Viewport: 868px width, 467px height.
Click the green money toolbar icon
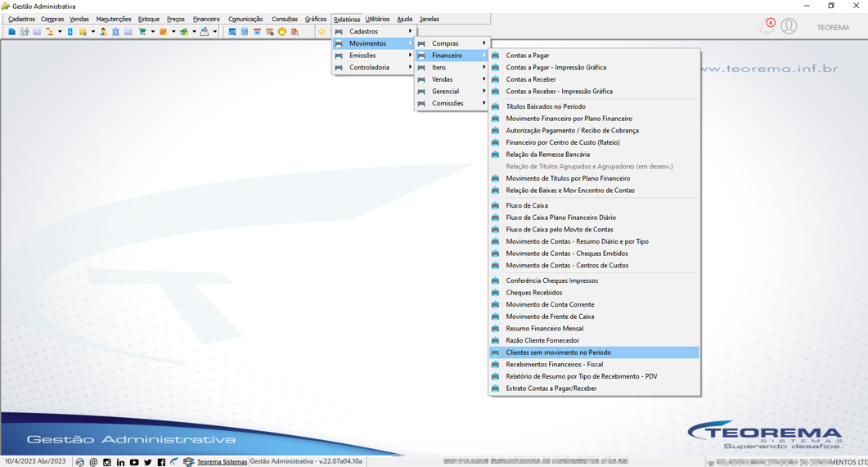(x=184, y=32)
